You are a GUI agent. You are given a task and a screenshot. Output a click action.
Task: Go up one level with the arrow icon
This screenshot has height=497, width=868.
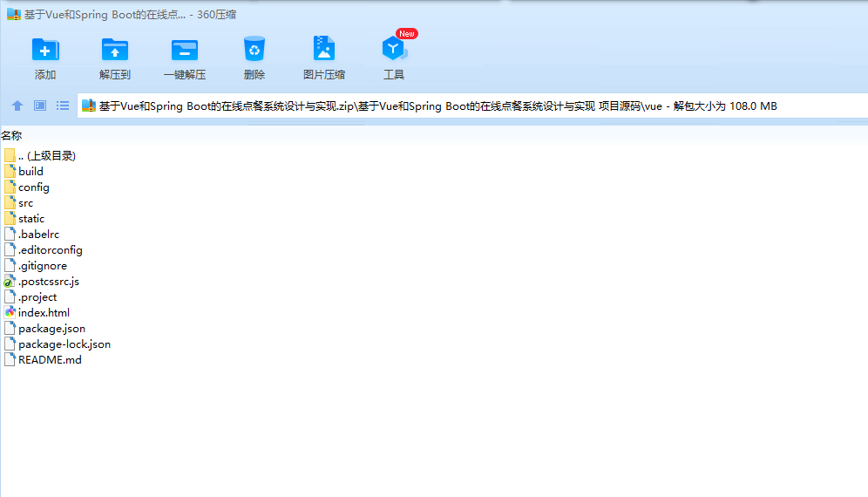17,106
